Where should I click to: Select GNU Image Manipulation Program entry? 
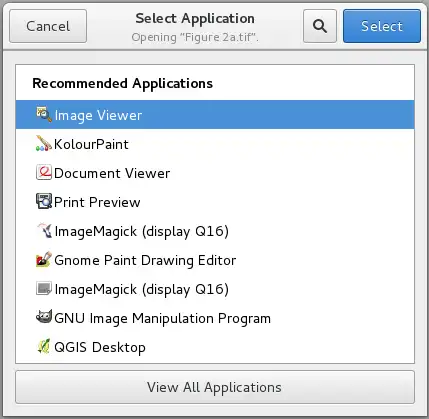coord(215,318)
